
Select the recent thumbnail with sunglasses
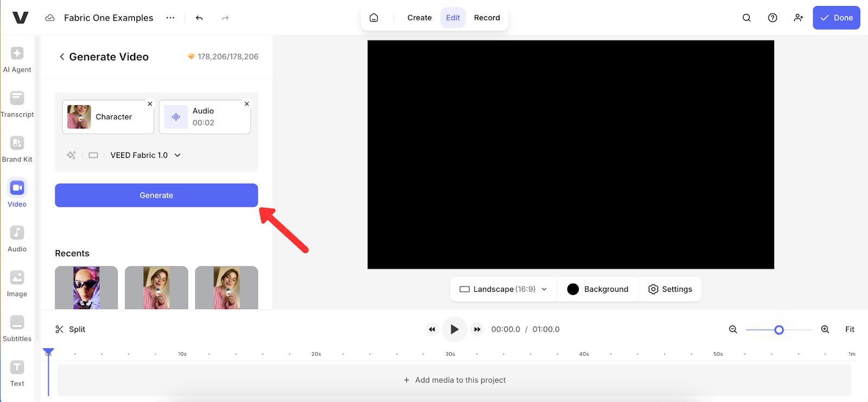86,288
